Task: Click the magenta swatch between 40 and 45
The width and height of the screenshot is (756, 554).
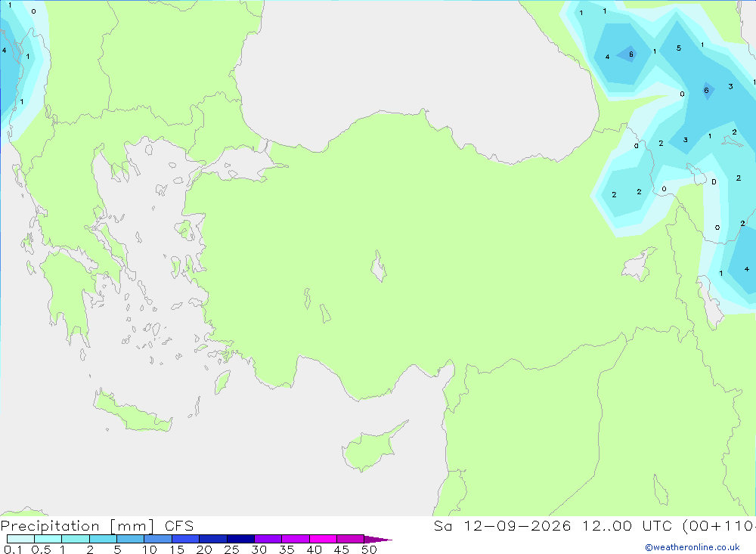Action: (x=323, y=539)
